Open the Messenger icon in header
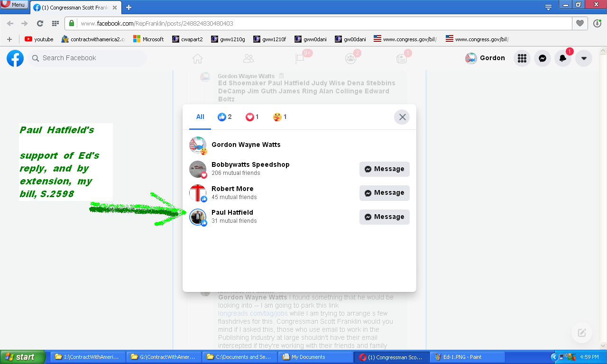The image size is (607, 364). click(x=543, y=58)
